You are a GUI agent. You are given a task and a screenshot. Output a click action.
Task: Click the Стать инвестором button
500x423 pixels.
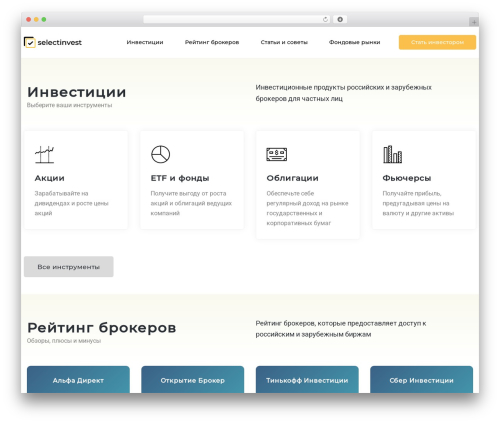pos(437,42)
